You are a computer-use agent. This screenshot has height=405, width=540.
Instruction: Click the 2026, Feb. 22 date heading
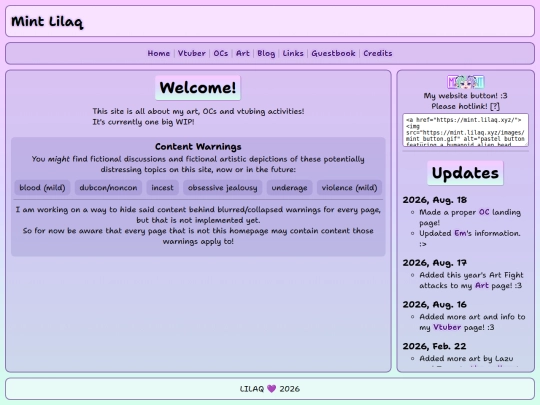[x=434, y=346]
